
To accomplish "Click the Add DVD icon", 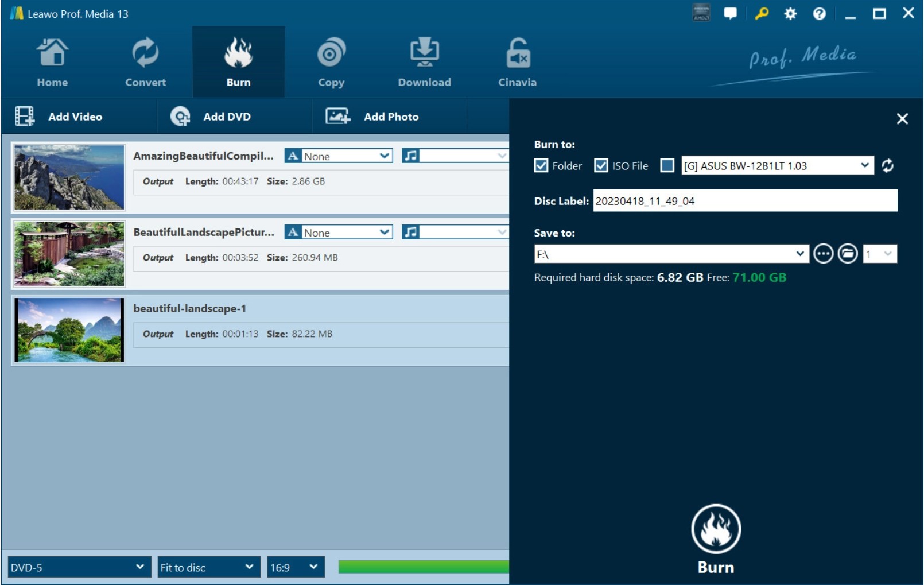I will tap(180, 116).
